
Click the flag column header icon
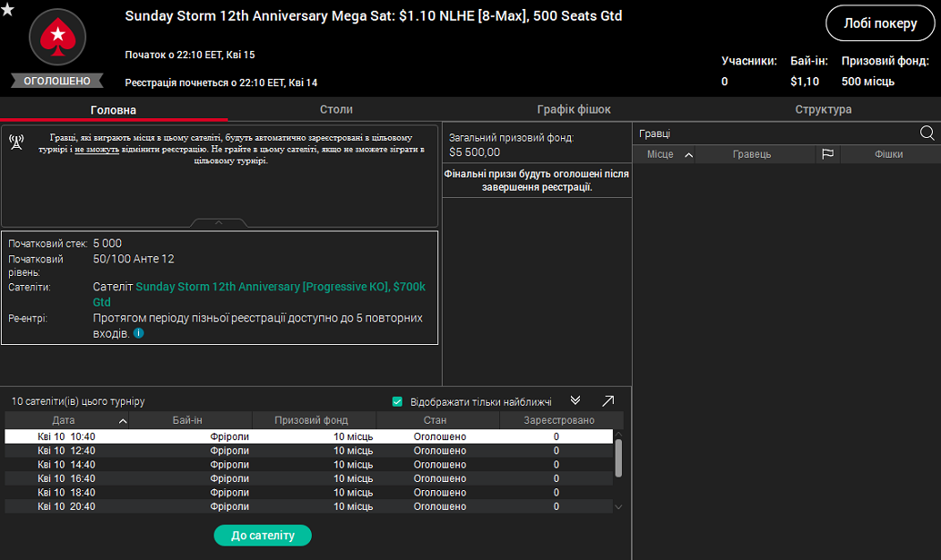(x=826, y=153)
